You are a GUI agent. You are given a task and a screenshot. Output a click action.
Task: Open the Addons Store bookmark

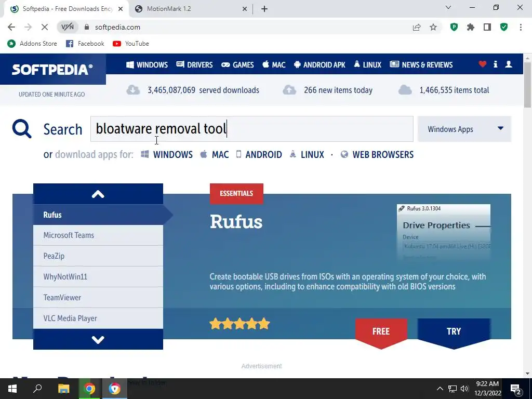click(32, 44)
